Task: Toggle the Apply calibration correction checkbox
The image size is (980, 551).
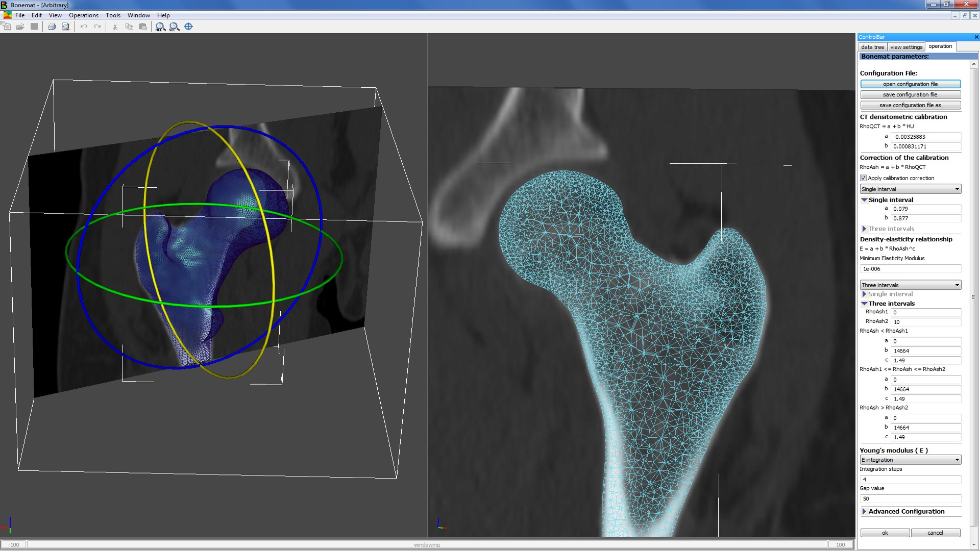Action: [x=864, y=178]
